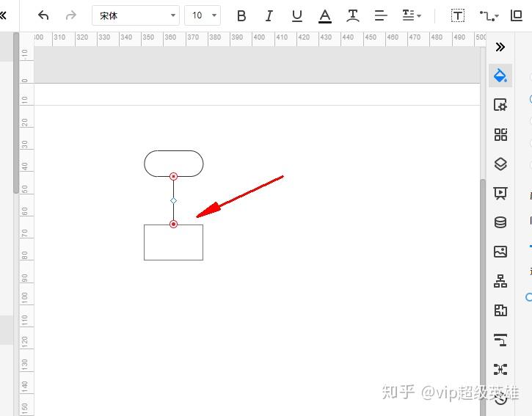
Task: Open the Gantt timeline panel icon
Action: 500,340
